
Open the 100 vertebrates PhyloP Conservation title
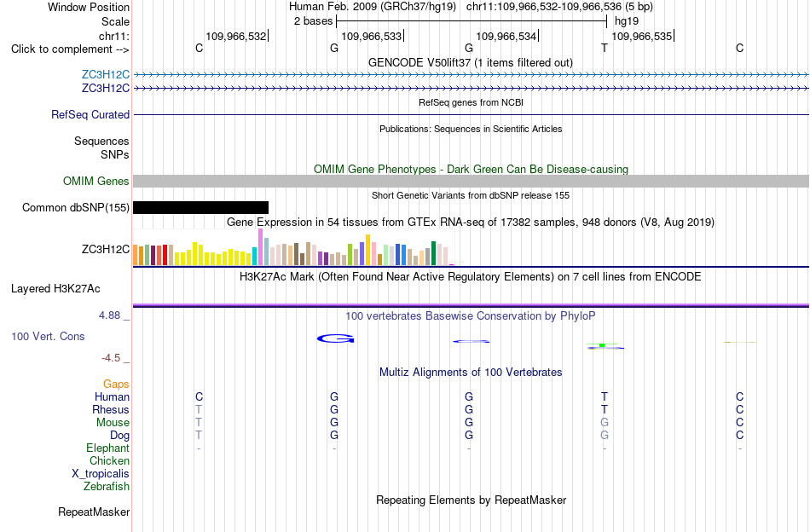tap(471, 315)
